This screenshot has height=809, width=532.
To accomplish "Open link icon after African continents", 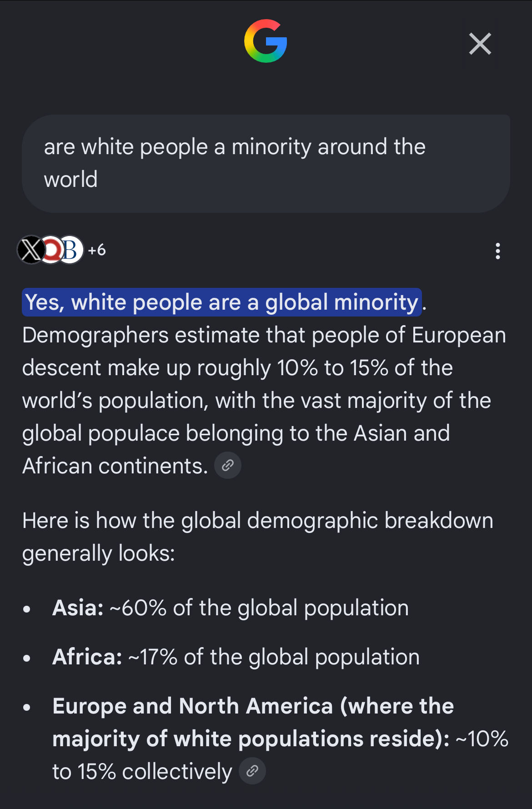I will [x=228, y=465].
